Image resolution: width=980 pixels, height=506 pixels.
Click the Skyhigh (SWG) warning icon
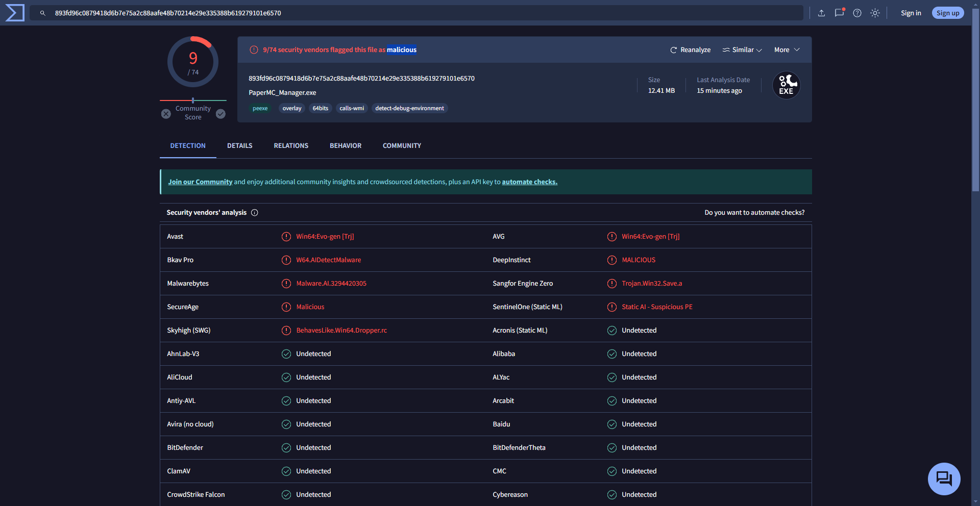point(286,331)
